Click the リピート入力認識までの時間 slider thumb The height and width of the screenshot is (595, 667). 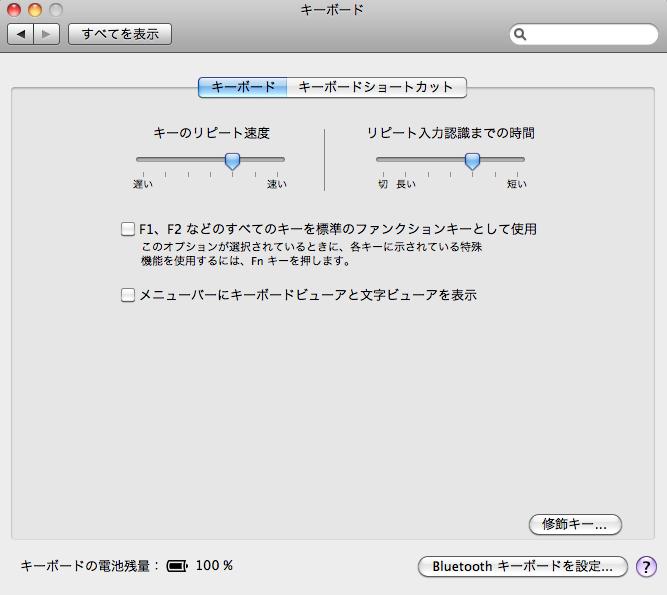(x=472, y=161)
